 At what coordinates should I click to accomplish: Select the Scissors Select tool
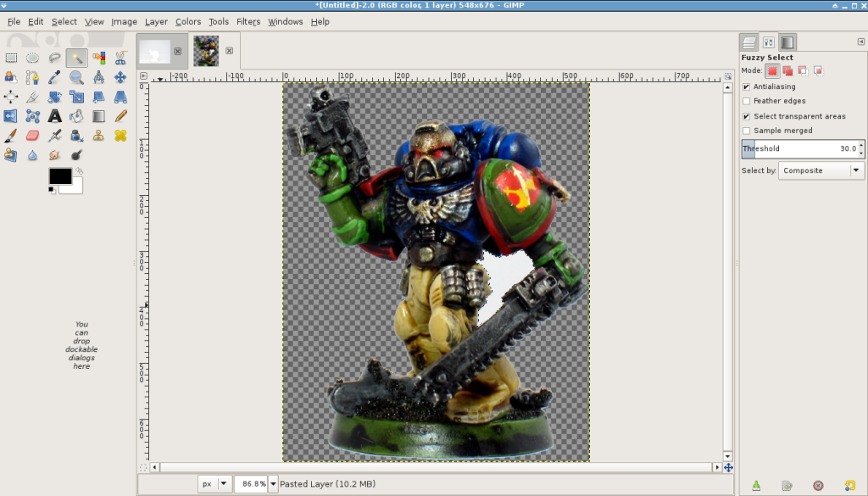click(120, 58)
